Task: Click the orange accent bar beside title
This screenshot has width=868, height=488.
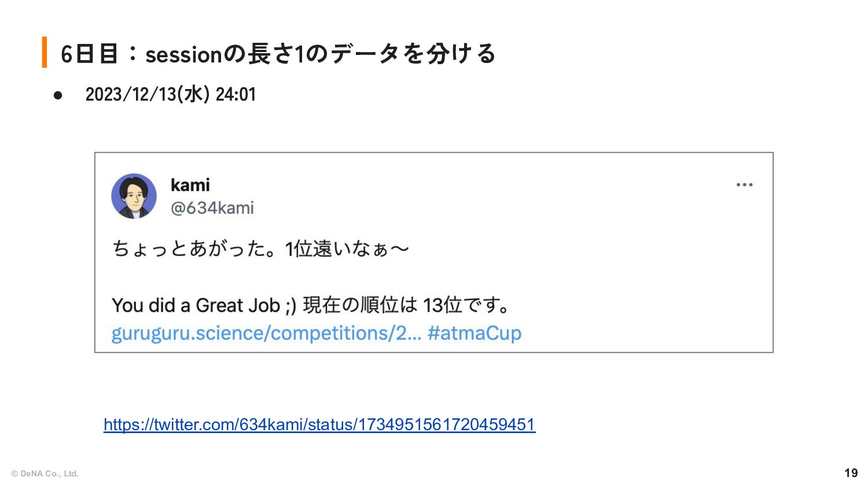Action: pyautogui.click(x=45, y=52)
